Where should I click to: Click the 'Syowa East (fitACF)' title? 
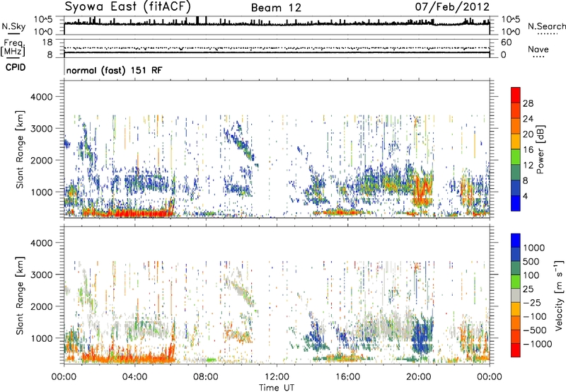pos(128,7)
